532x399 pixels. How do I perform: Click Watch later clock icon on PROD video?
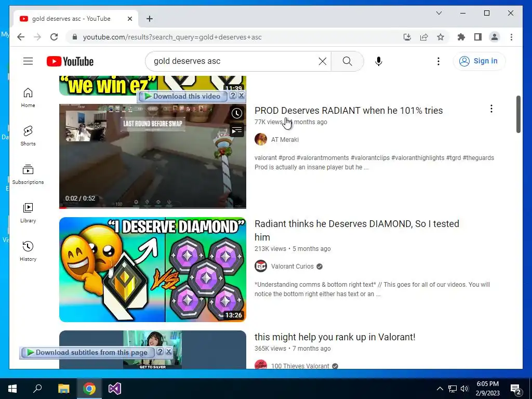pos(237,113)
